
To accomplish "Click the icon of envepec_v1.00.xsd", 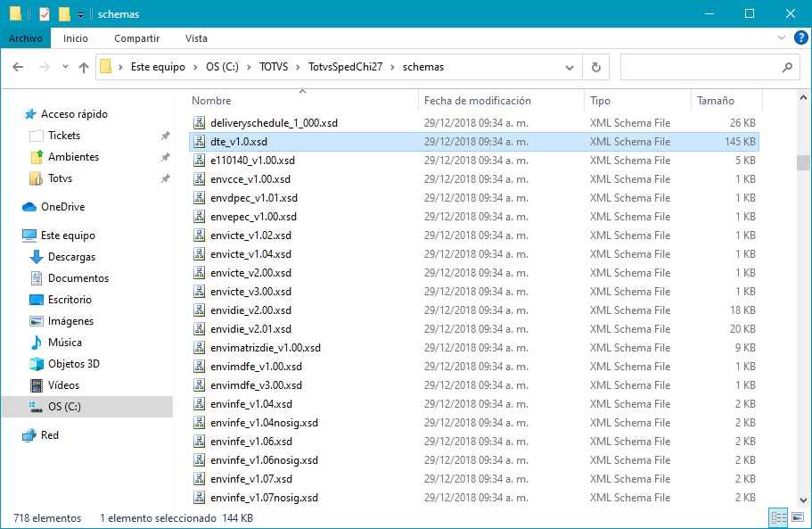I will pos(200,217).
